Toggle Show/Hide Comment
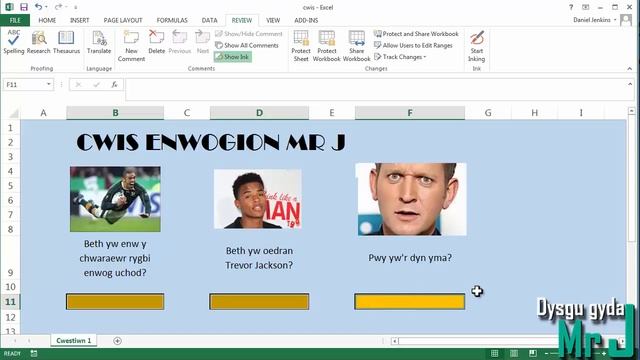This screenshot has height=360, width=640. [x=249, y=34]
